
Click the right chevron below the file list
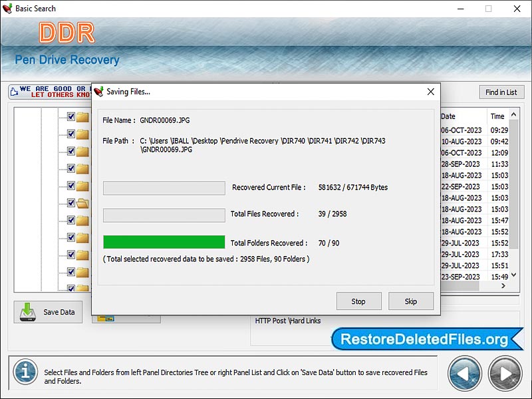click(x=503, y=286)
